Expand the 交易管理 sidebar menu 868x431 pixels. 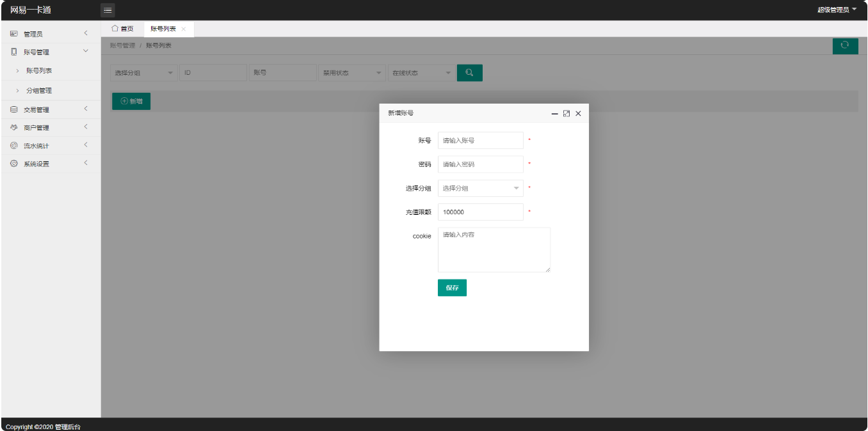click(50, 109)
